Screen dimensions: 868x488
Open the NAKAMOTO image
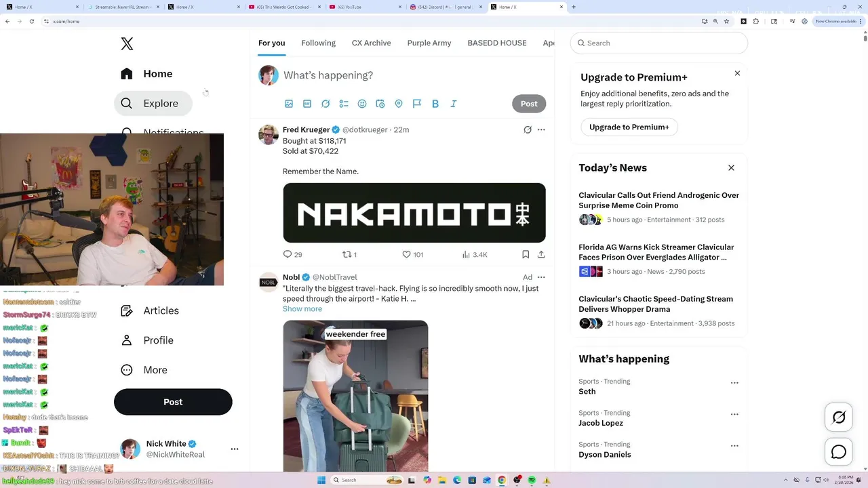coord(414,213)
